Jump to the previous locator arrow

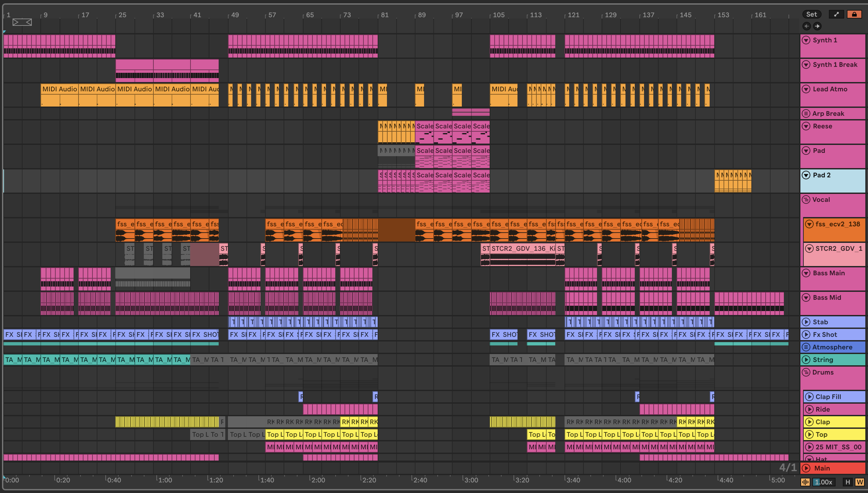(807, 26)
